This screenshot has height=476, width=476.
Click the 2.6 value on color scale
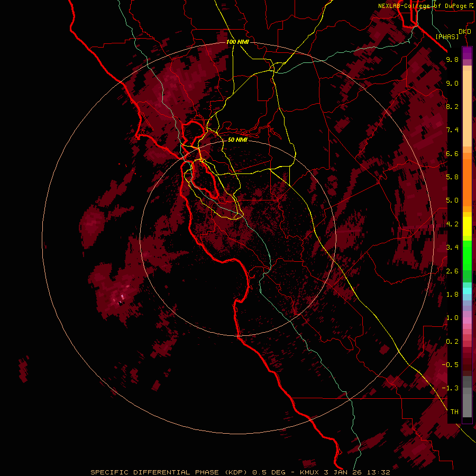pyautogui.click(x=452, y=271)
